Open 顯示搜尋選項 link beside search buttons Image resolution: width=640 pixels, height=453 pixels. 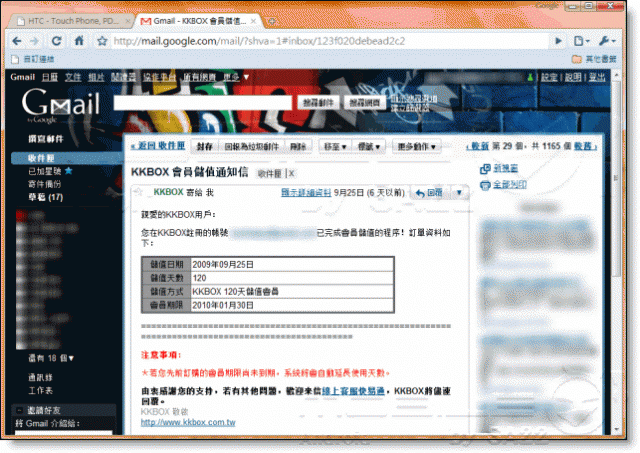point(414,99)
